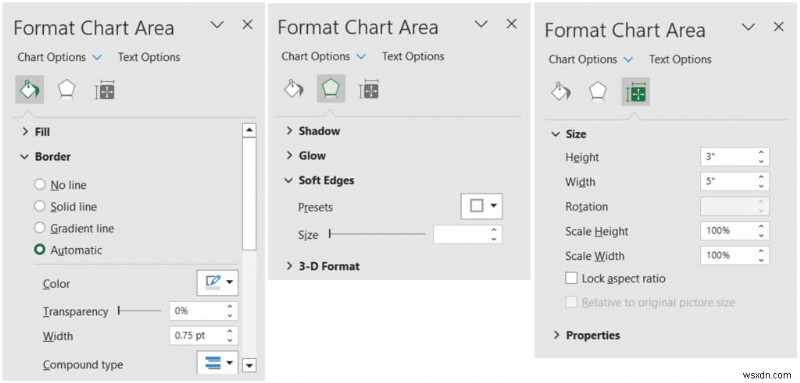Select Fill & Line icon in right pane
The image size is (800, 383).
pyautogui.click(x=560, y=92)
